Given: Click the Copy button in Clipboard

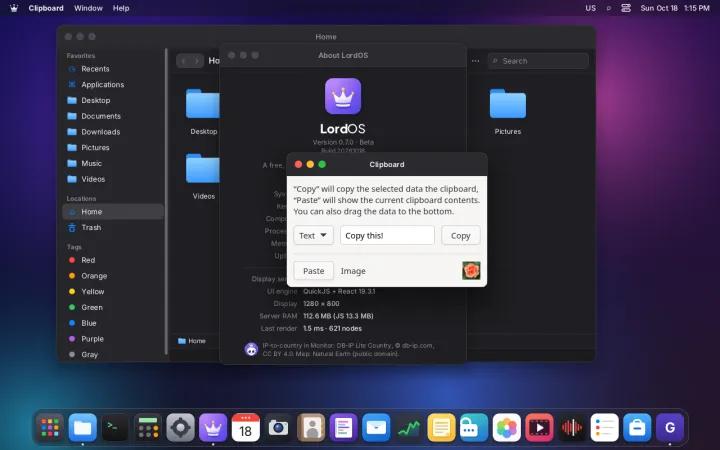Looking at the screenshot, I should coord(461,235).
